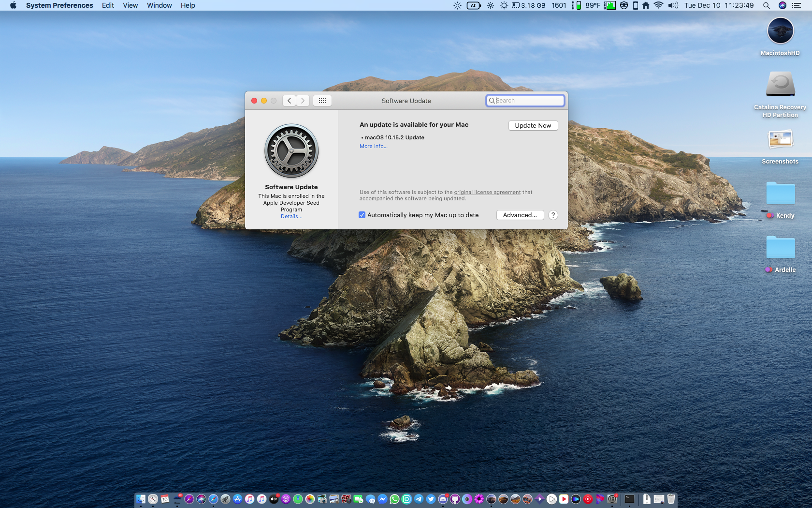
Task: Click the Update Now button
Action: [533, 125]
